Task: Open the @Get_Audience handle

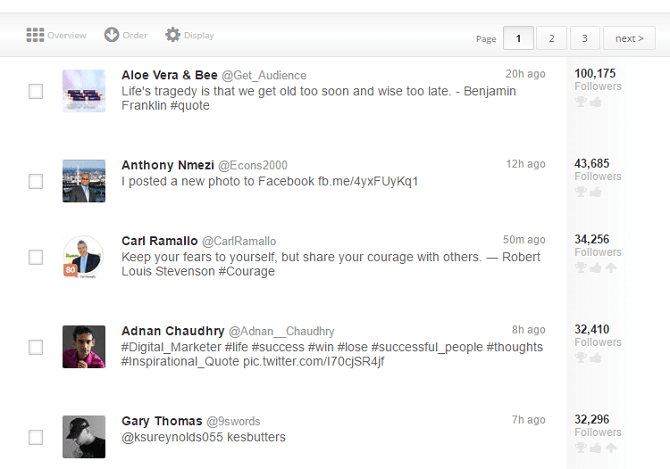Action: (264, 76)
